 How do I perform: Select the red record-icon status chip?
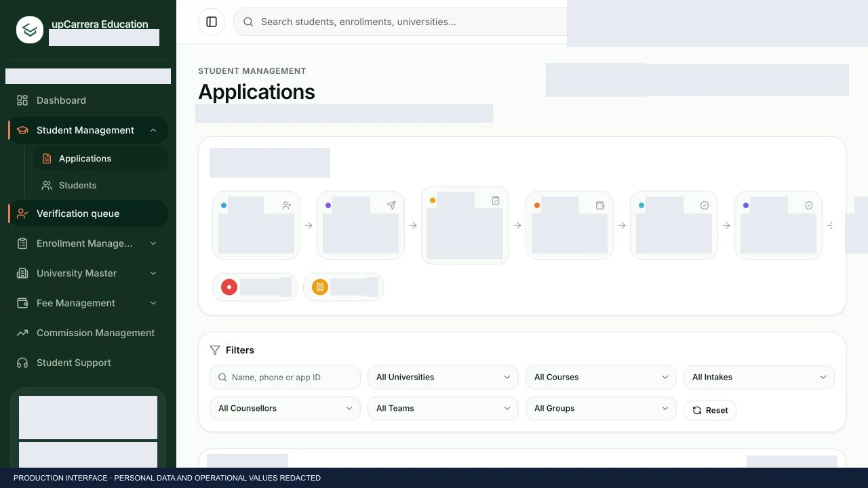[x=255, y=287]
